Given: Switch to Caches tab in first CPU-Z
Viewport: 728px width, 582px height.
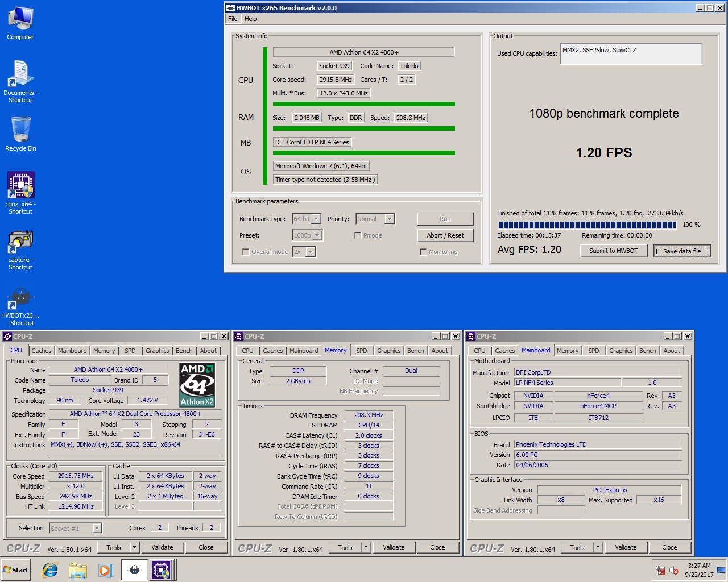Looking at the screenshot, I should (42, 351).
